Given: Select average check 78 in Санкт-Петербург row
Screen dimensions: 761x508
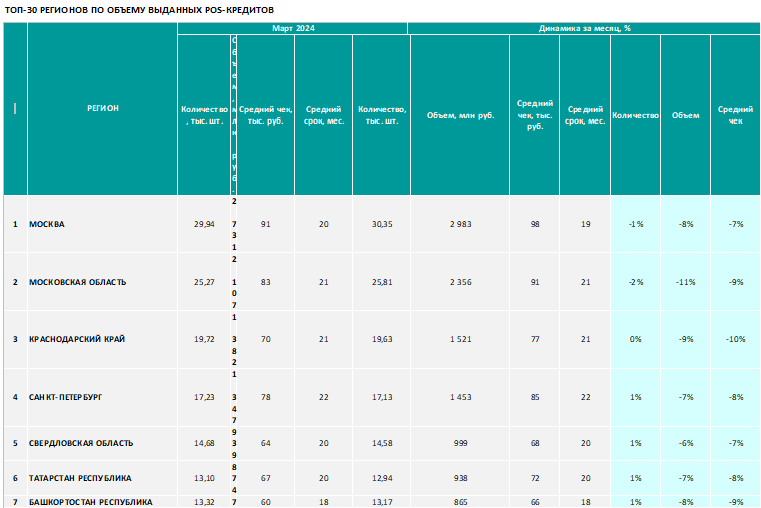Looking at the screenshot, I should pyautogui.click(x=265, y=397).
